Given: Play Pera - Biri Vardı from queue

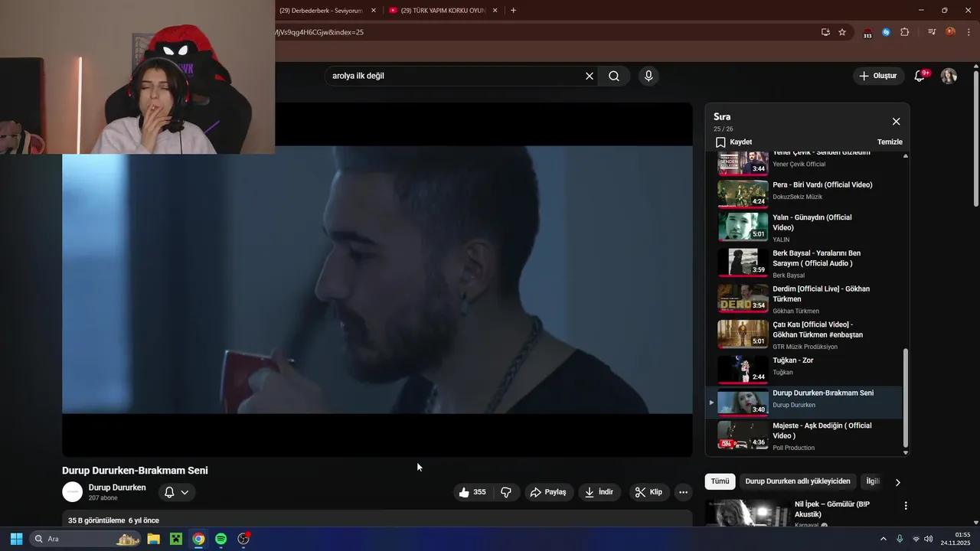Looking at the screenshot, I should (805, 194).
